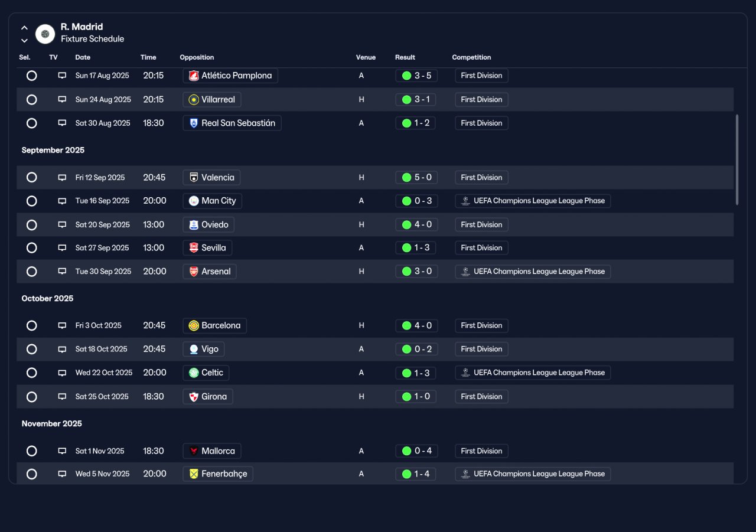Click the TV icon for the Celtic fixture
Viewport: 756px width, 532px height.
(62, 373)
